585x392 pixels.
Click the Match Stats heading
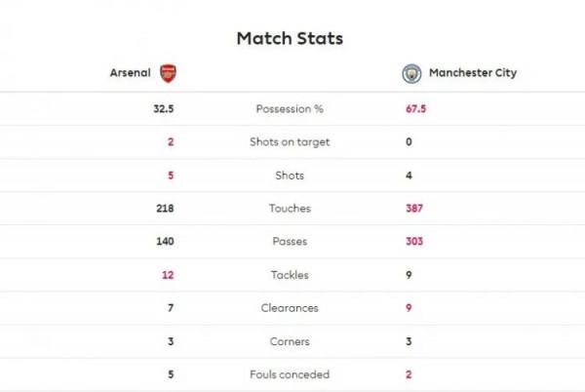290,38
